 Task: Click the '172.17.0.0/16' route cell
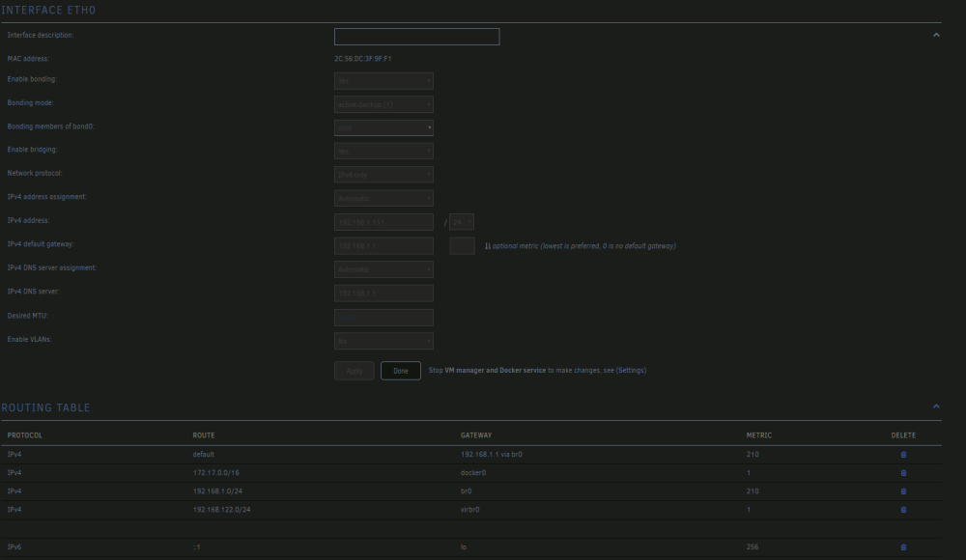click(215, 472)
